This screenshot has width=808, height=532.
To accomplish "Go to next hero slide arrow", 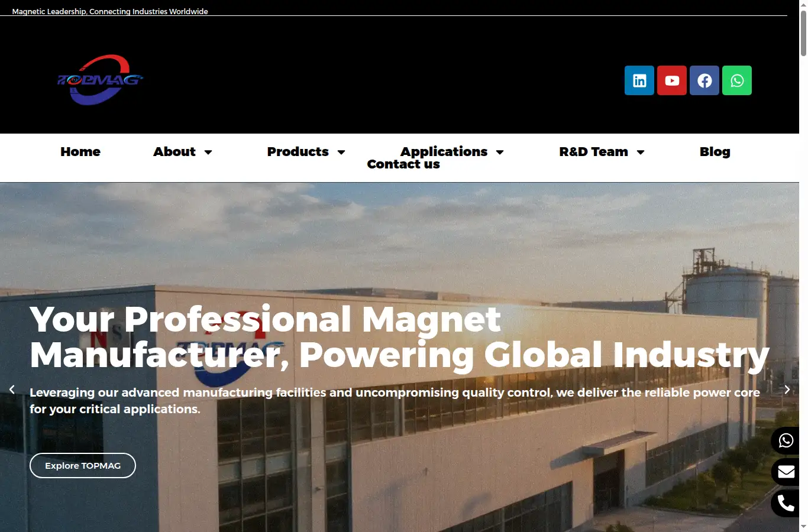I will tap(787, 390).
